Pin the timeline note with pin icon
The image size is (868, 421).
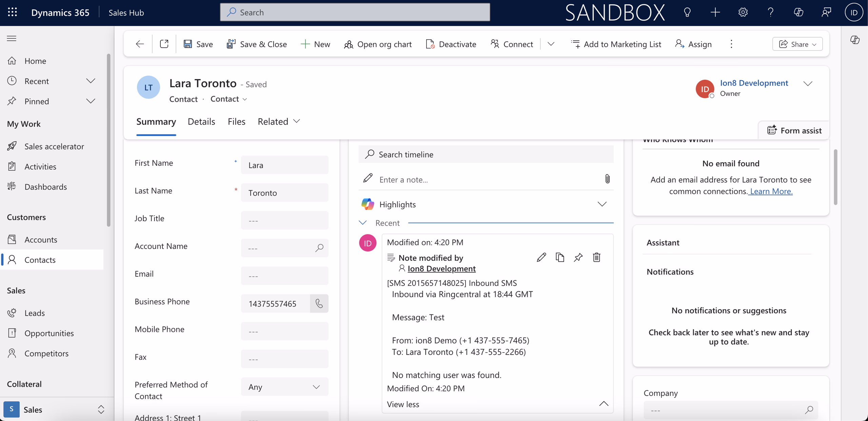(x=578, y=257)
